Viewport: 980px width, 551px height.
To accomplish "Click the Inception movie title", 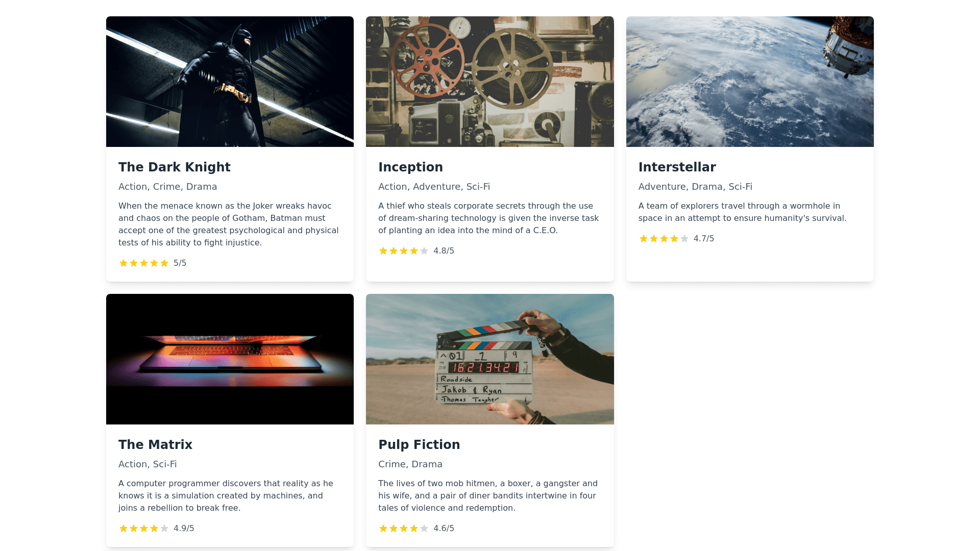I will [410, 167].
